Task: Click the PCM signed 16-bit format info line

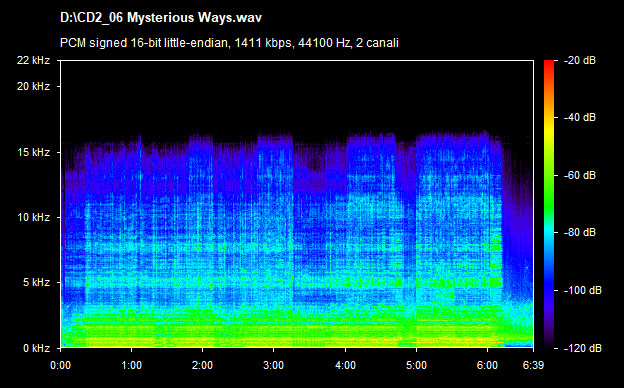Action: pos(229,43)
